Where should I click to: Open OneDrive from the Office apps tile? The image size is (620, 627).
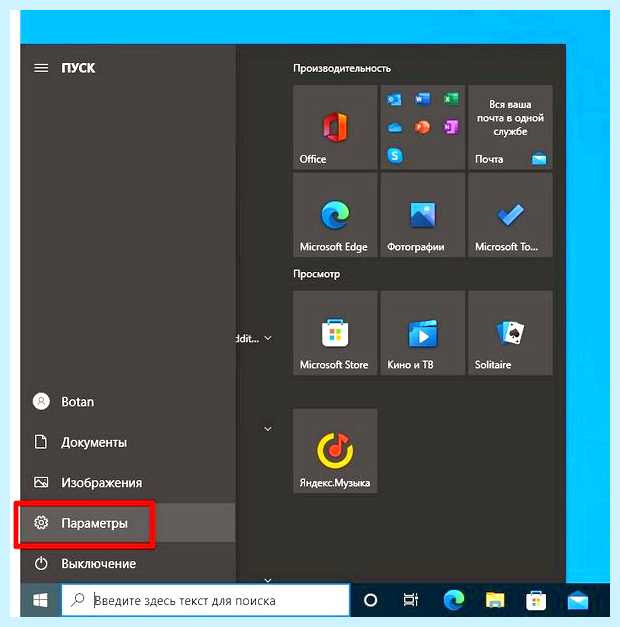coord(394,128)
